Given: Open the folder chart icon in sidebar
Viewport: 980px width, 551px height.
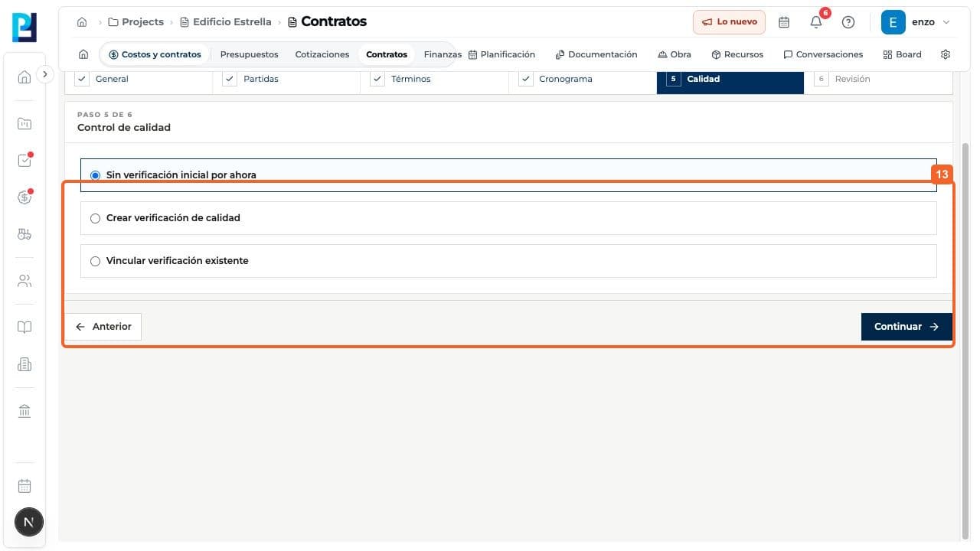Looking at the screenshot, I should (24, 123).
